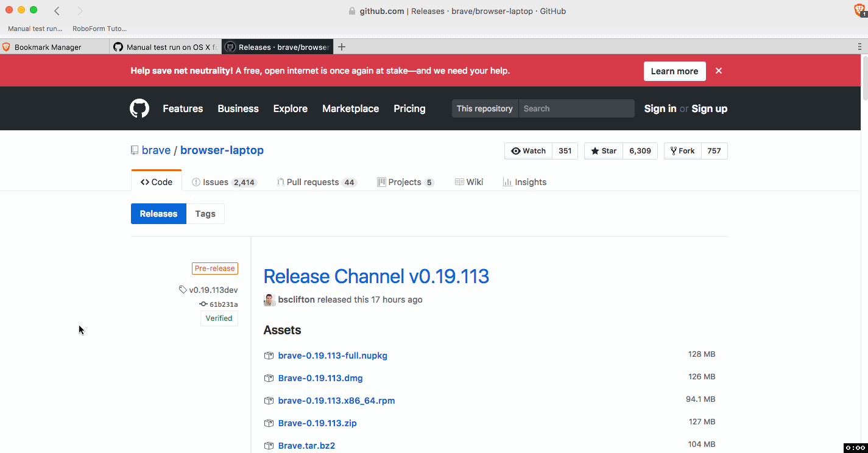Open Business in GitHub navigation
This screenshot has width=868, height=453.
pos(238,108)
